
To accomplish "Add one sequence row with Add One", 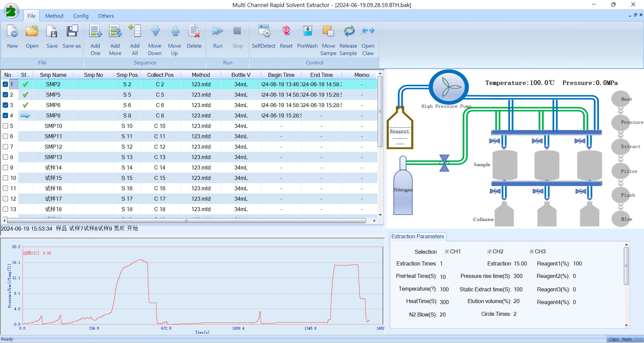I will pos(95,31).
